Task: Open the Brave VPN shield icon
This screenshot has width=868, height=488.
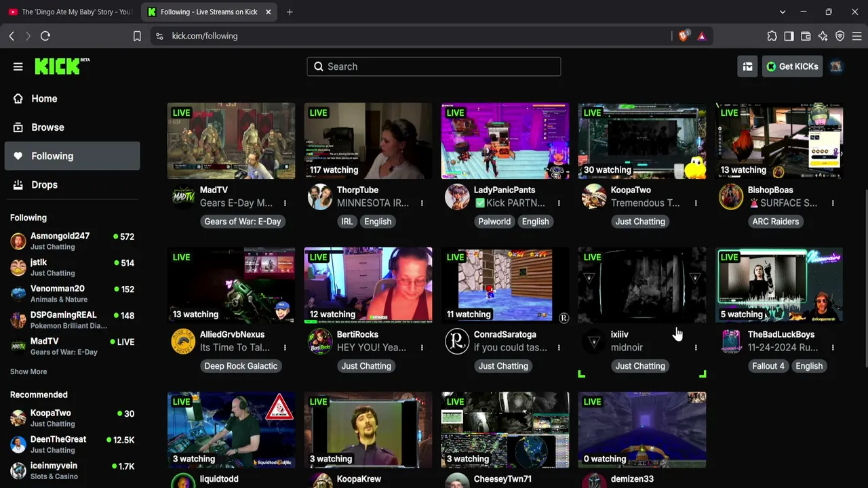Action: (x=840, y=36)
